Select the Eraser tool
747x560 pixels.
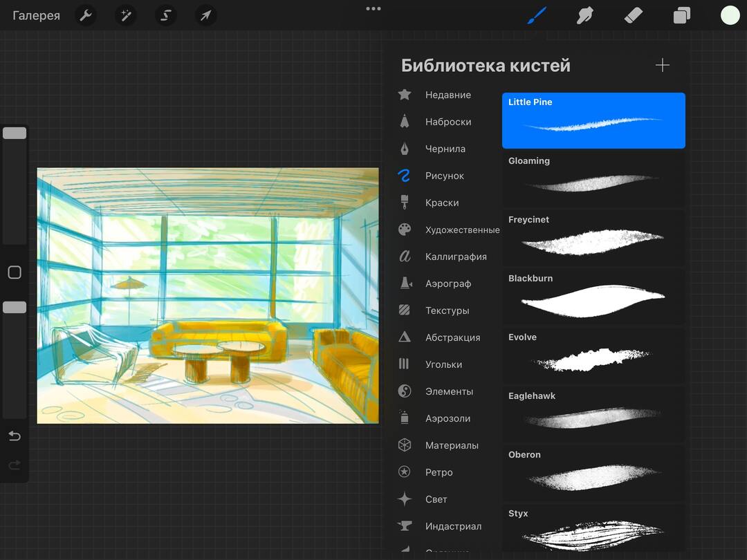tap(633, 15)
